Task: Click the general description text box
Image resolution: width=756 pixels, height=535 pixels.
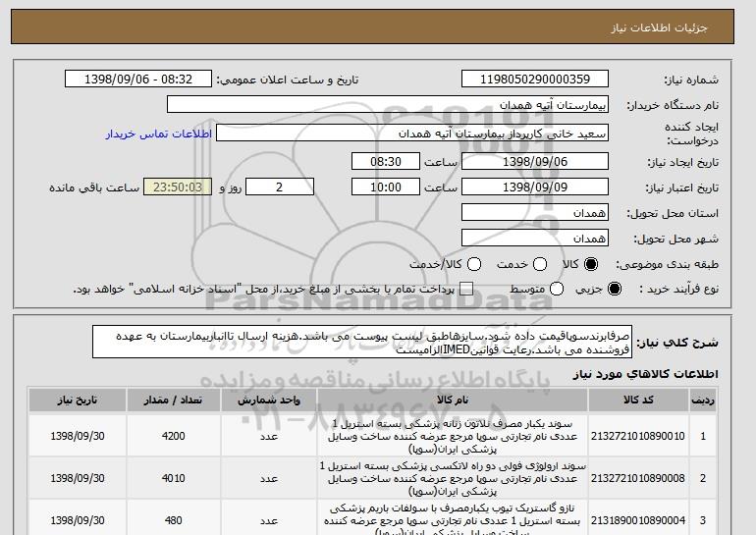Action: tap(362, 343)
